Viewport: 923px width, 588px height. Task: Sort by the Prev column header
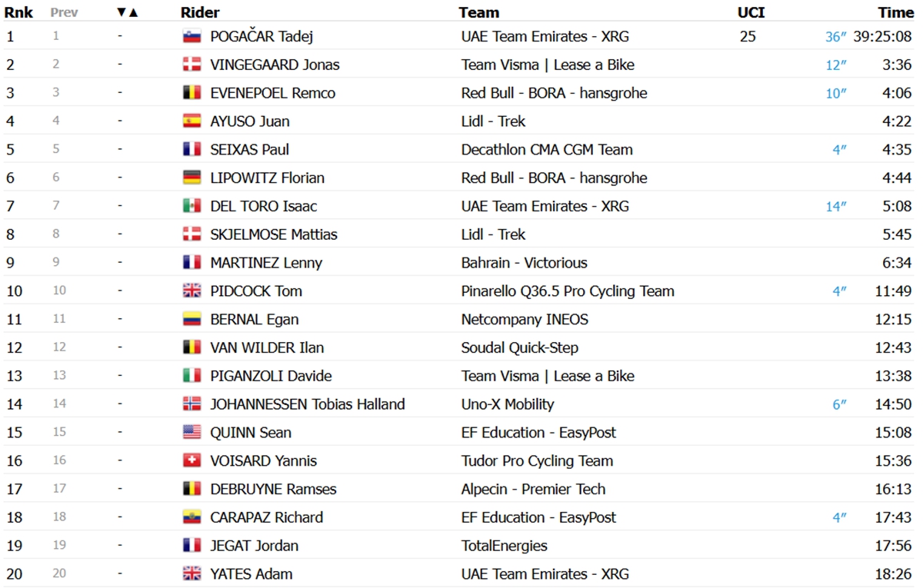65,12
